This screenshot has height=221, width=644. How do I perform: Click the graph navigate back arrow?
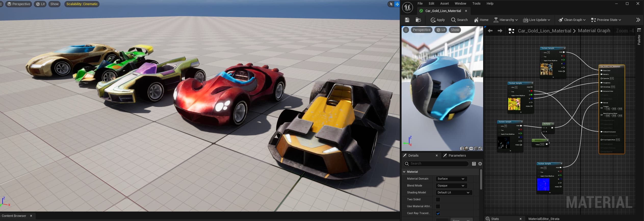(490, 31)
